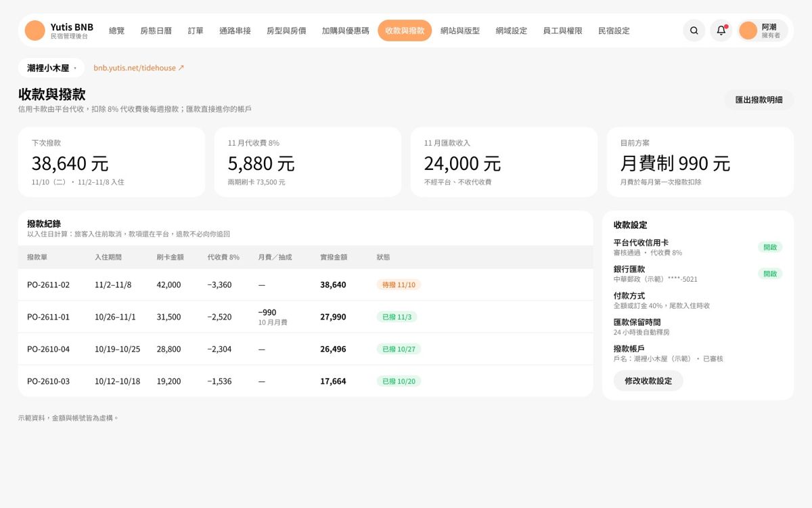The width and height of the screenshot is (812, 508).
Task: Go to the 網站與版型 tab
Action: [460, 30]
